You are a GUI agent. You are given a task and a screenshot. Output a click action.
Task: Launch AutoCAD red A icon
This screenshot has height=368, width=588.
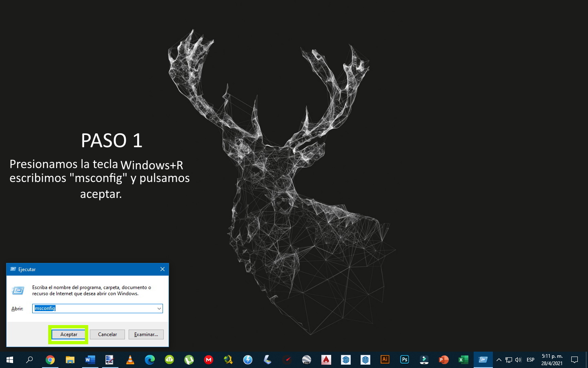(x=326, y=360)
